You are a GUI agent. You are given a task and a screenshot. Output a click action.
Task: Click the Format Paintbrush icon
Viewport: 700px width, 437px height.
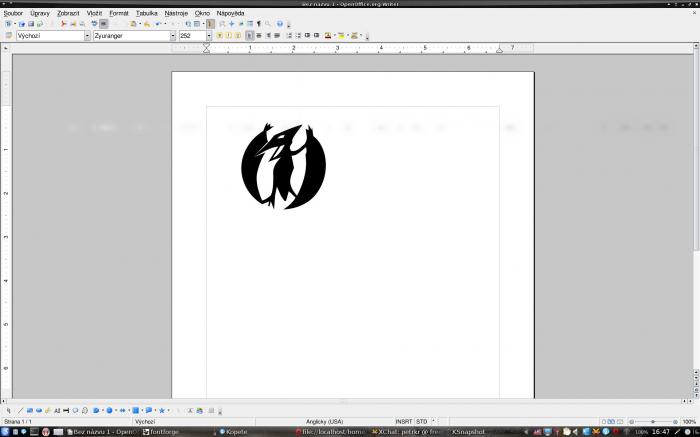click(147, 24)
